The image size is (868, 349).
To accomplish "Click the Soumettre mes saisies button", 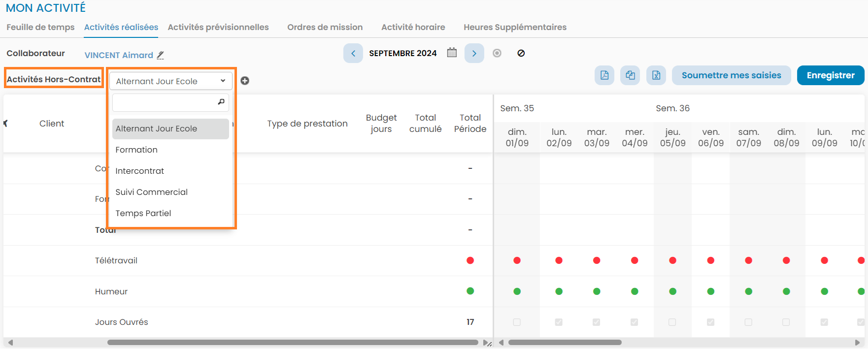I will tap(731, 75).
